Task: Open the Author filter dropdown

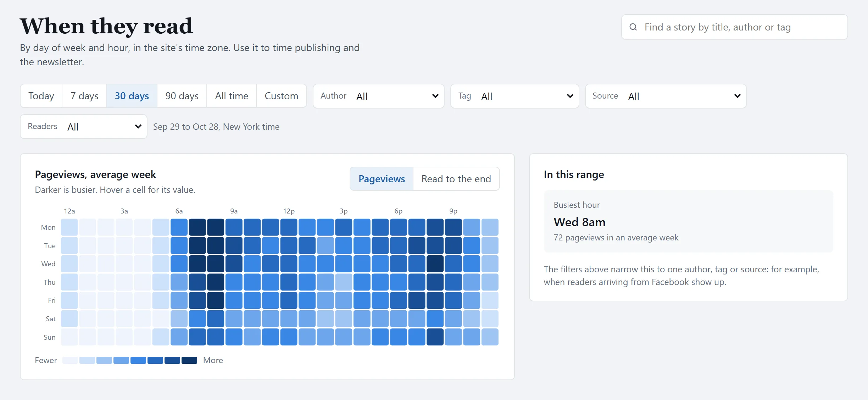Action: [x=379, y=96]
